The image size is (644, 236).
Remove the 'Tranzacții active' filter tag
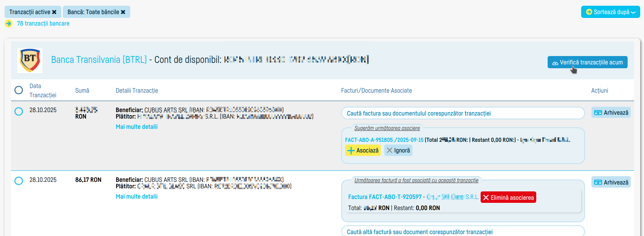(54, 12)
